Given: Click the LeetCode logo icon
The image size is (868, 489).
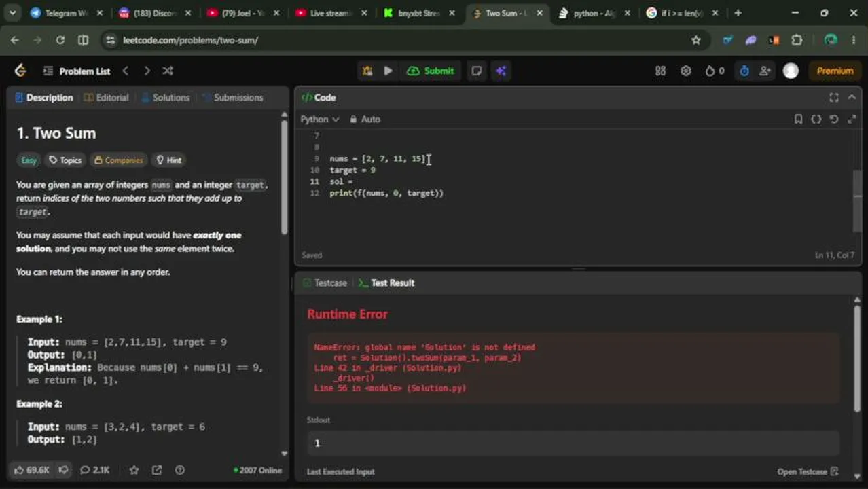Looking at the screenshot, I should click(x=20, y=71).
